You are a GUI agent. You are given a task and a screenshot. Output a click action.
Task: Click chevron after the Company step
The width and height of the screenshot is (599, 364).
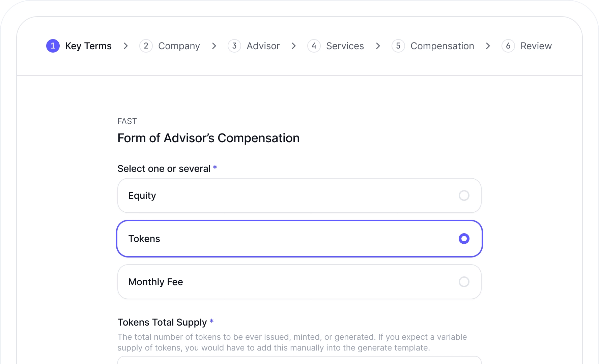tap(214, 46)
